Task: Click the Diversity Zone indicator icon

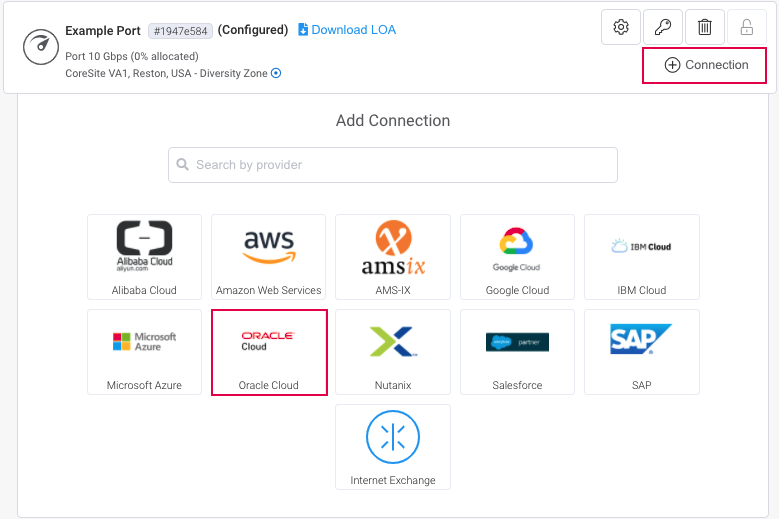Action: (276, 74)
